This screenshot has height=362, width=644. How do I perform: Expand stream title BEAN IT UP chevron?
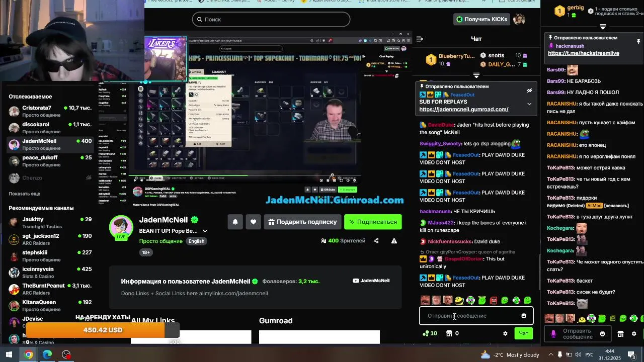pos(205,231)
